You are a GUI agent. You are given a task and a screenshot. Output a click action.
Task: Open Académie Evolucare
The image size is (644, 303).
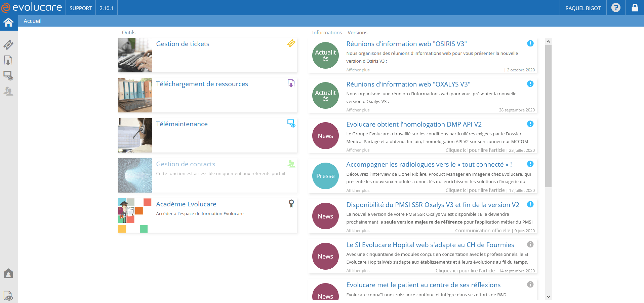[x=186, y=204]
